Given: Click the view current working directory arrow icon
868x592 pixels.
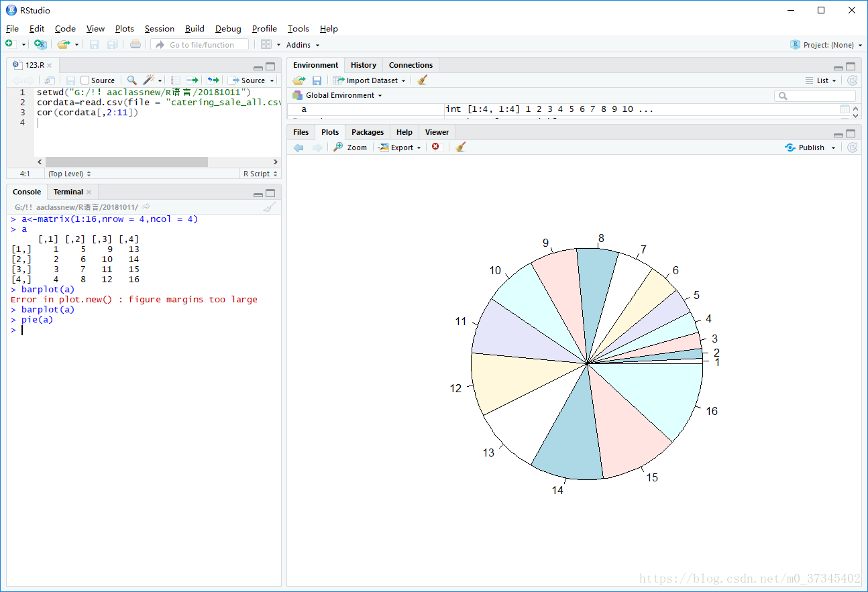Looking at the screenshot, I should (x=146, y=207).
